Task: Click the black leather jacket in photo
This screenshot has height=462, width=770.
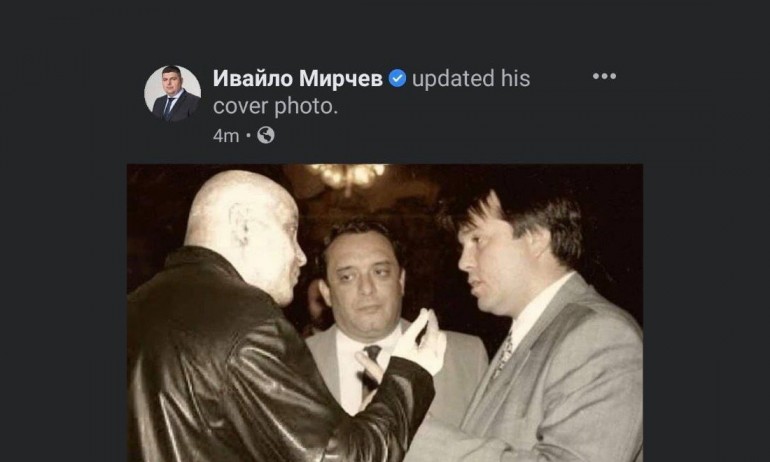Action: tap(255, 373)
